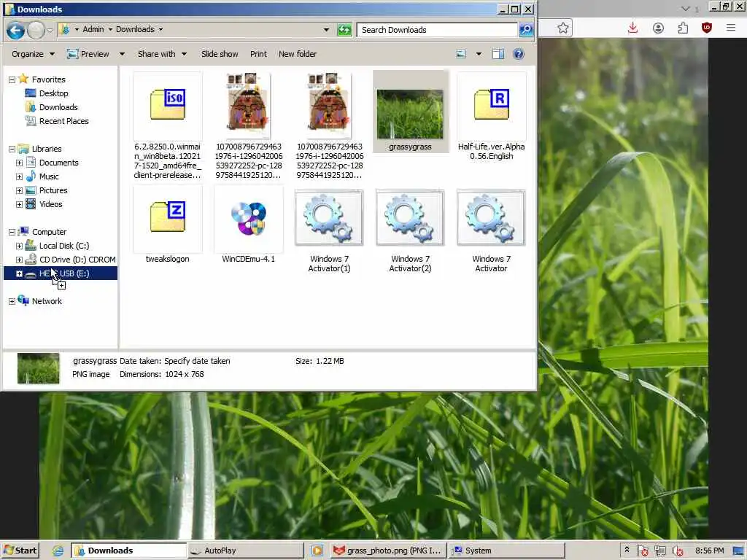The image size is (747, 560).
Task: Click the muted volume tray icon
Action: [x=677, y=551]
